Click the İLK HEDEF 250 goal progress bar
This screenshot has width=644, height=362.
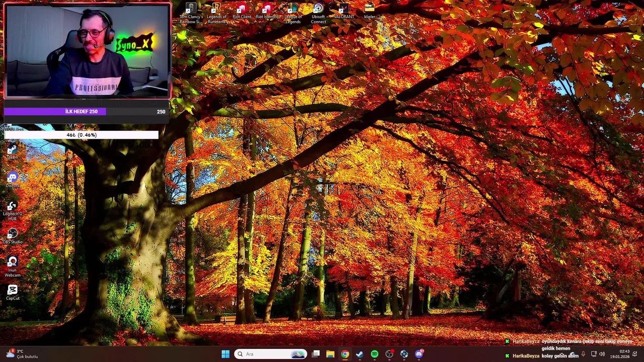point(86,112)
